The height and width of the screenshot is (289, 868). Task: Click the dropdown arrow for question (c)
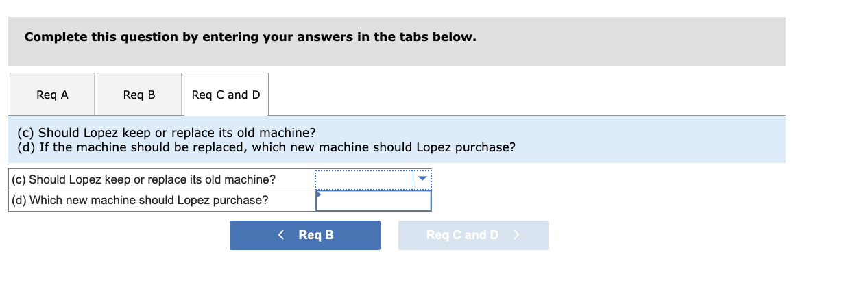pyautogui.click(x=422, y=179)
